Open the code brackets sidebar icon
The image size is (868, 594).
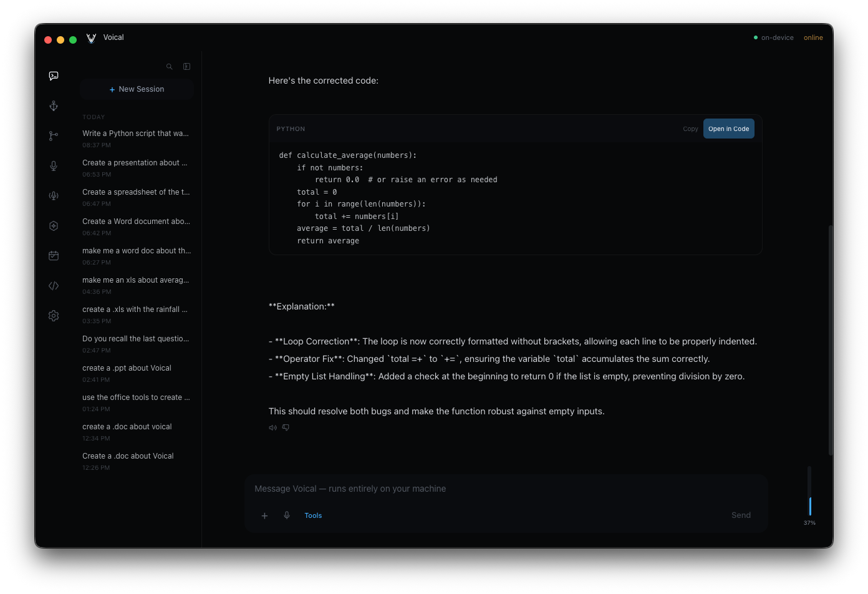point(54,286)
